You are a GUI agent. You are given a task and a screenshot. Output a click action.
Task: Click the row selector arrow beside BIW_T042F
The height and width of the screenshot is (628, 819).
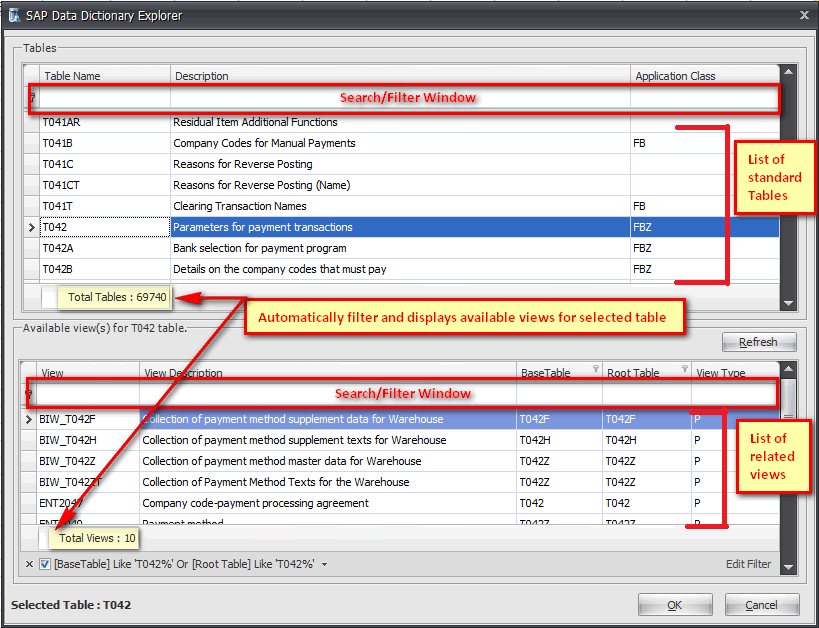[x=27, y=419]
